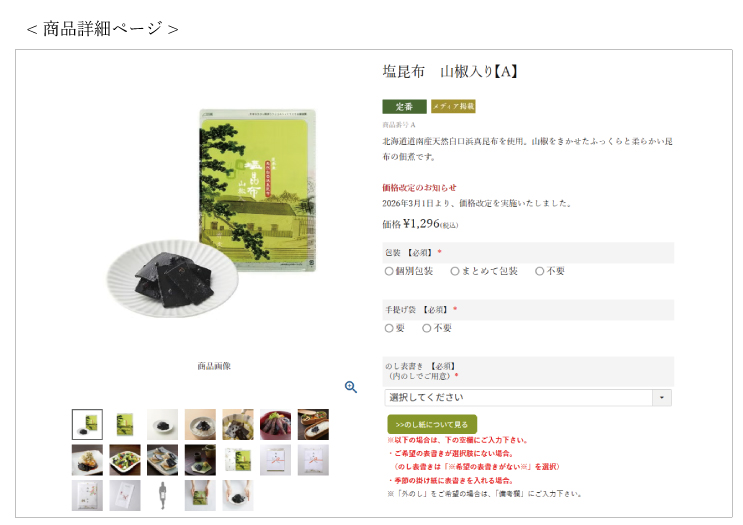Choose 不要 for the 包装 option

(x=539, y=271)
